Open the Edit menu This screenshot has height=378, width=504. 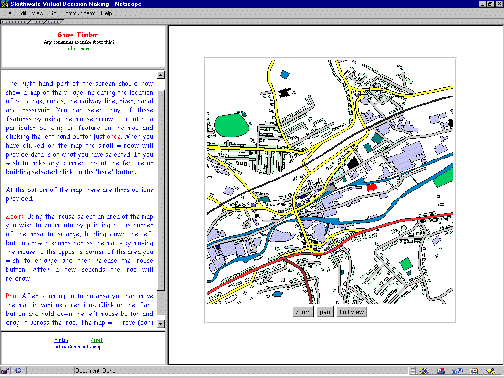tap(23, 13)
